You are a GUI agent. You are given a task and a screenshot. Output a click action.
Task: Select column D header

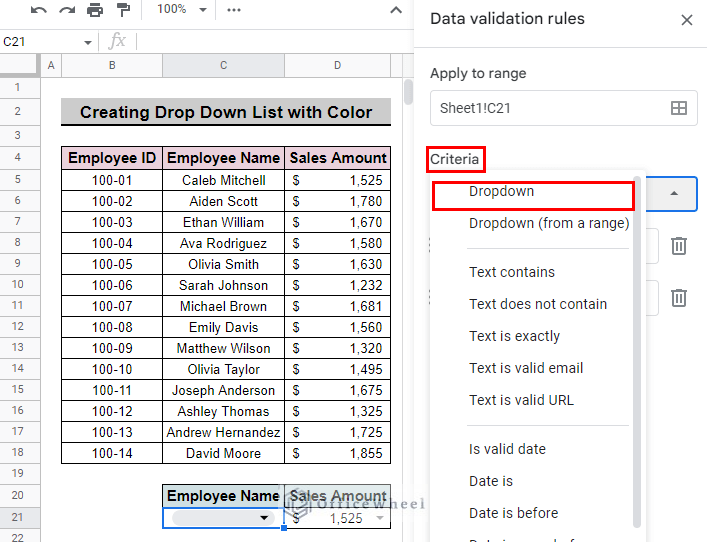[337, 65]
